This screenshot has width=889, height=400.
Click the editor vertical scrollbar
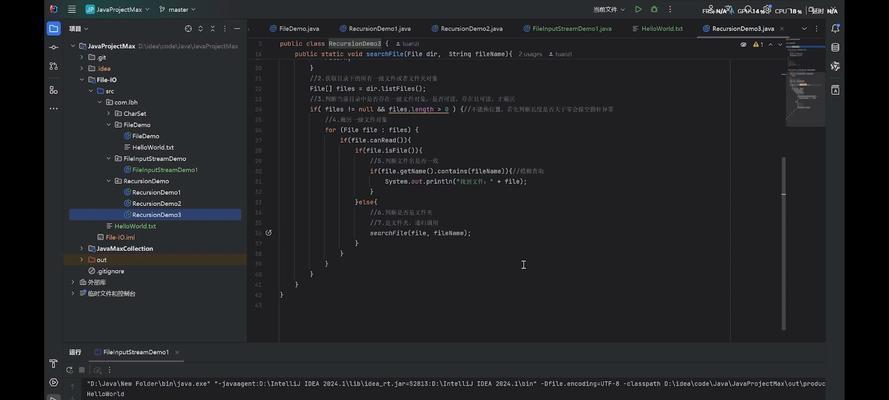pos(784,242)
